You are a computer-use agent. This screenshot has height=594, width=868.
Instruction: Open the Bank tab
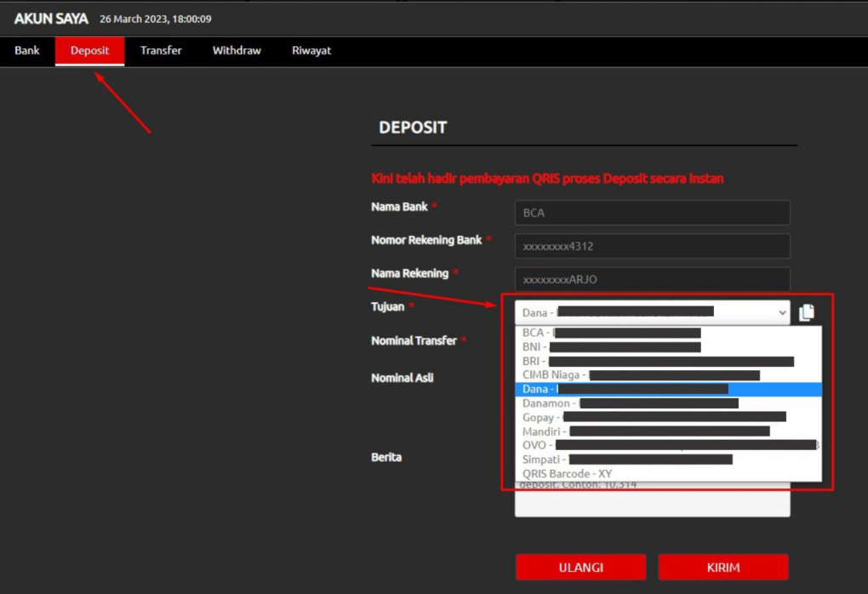[27, 51]
